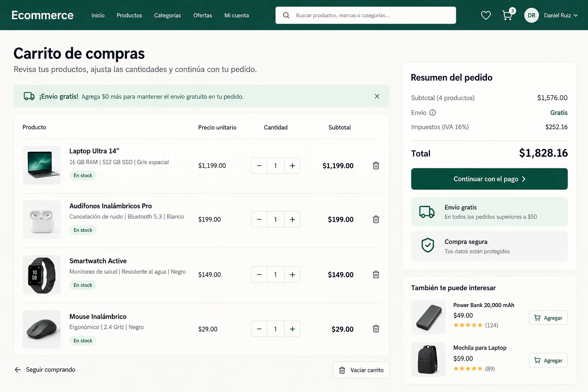This screenshot has height=392, width=588.
Task: Open the Laptop Ultra 14" thumbnail
Action: point(42,165)
